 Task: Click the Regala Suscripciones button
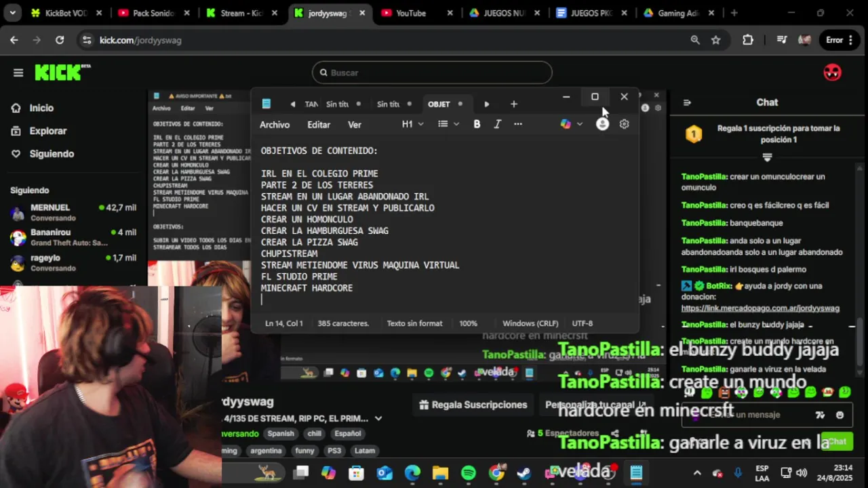(473, 405)
